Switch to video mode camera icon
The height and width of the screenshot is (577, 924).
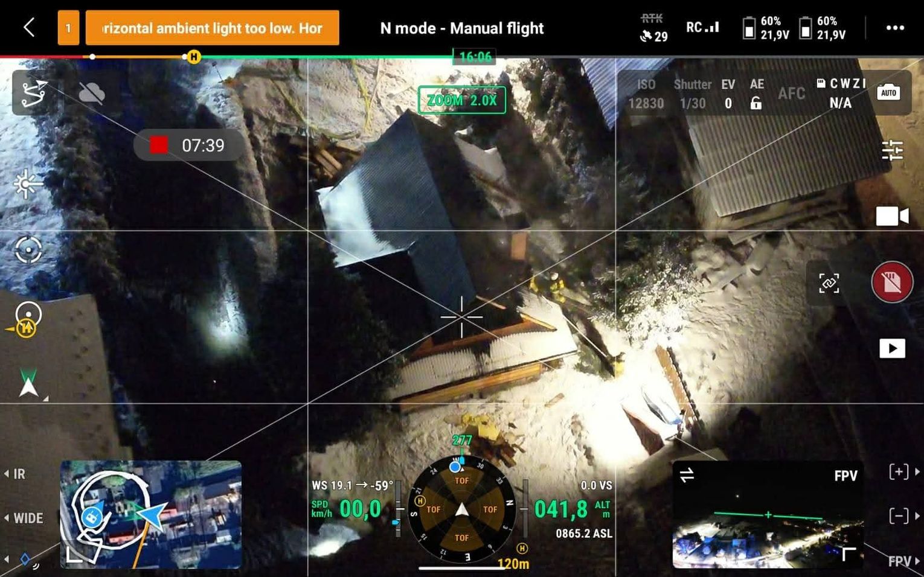(892, 216)
